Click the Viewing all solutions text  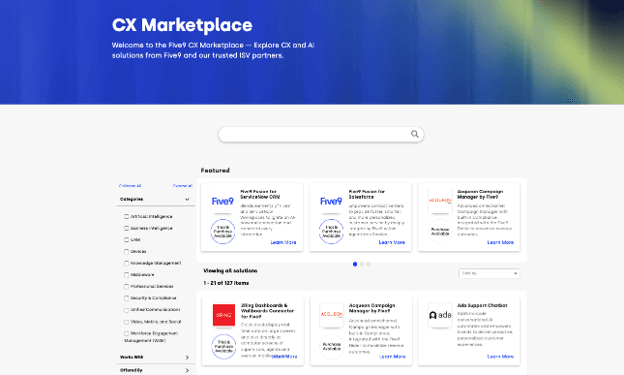[x=230, y=271]
